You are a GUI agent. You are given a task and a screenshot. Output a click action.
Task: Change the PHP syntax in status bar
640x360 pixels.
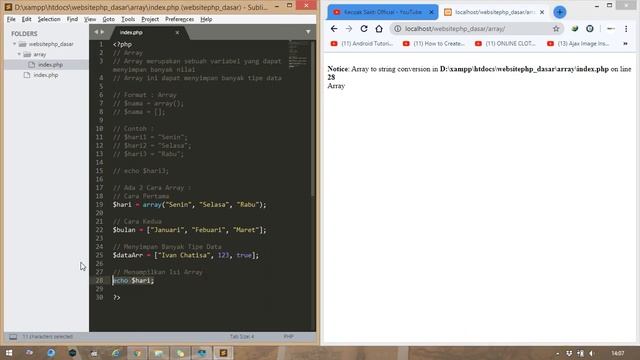tap(288, 337)
